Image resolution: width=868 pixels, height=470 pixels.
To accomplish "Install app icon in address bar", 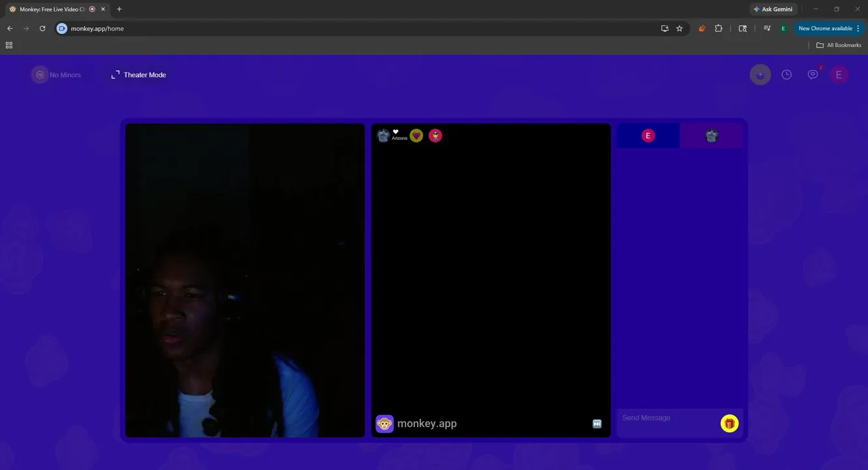I will click(665, 29).
